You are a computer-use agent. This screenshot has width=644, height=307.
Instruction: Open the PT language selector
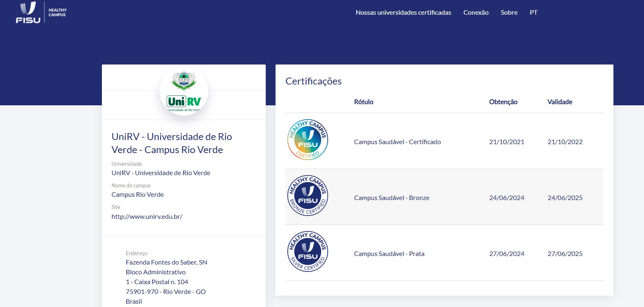point(534,13)
